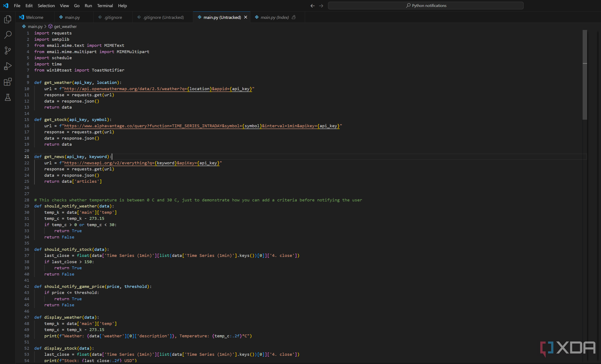Click the temperature check comment on line 28
The image size is (601, 364).
click(x=198, y=200)
